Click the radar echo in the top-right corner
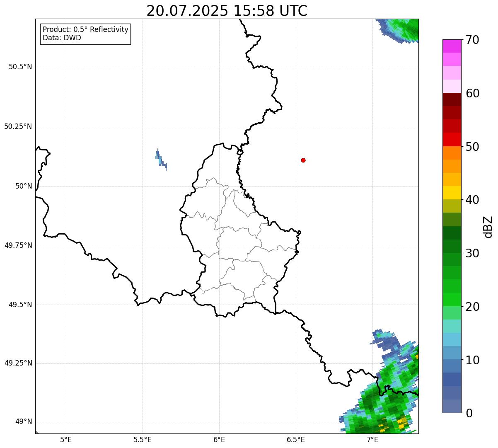Screen dimensions: 498x448 (401, 29)
